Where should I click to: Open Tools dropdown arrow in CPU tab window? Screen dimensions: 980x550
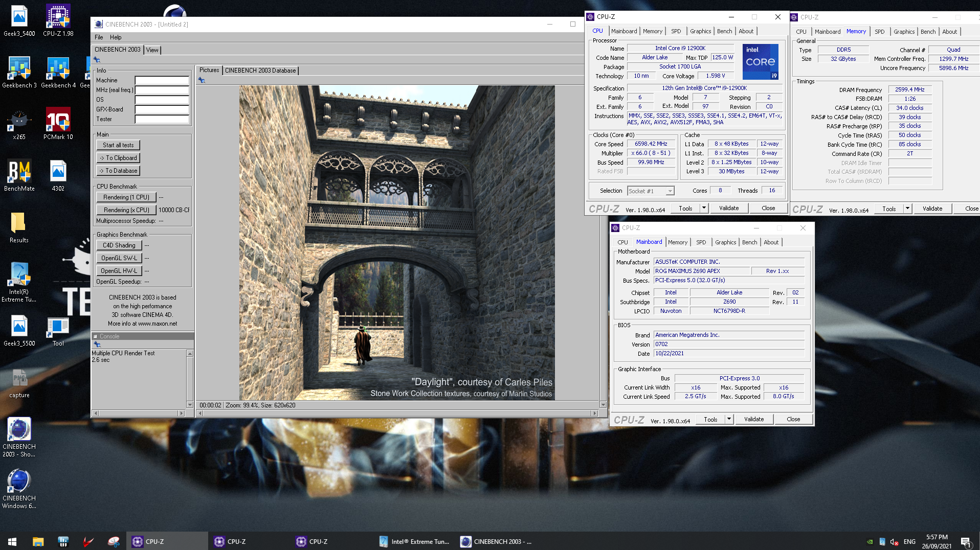tap(704, 208)
